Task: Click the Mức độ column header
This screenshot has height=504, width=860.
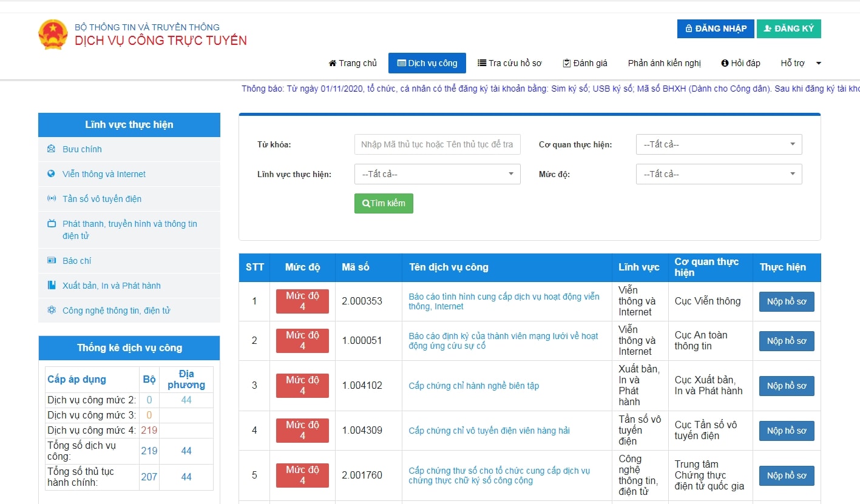Action: point(302,267)
